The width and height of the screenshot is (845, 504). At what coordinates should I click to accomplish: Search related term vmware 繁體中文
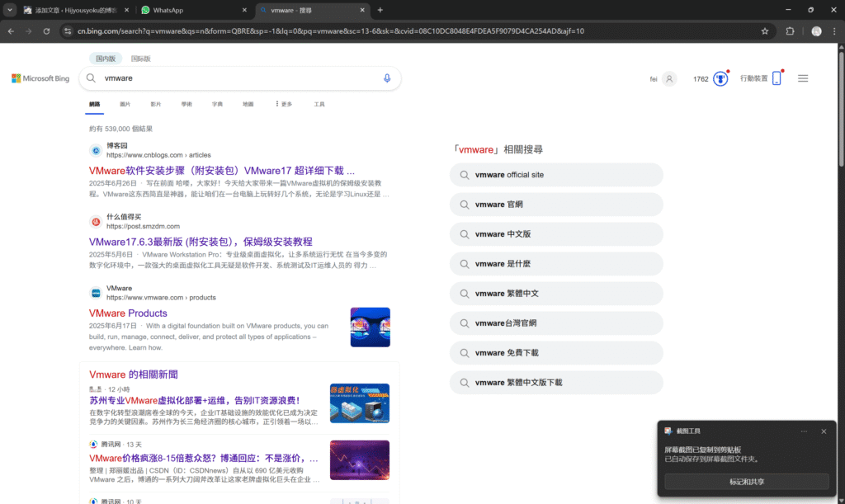pos(556,294)
